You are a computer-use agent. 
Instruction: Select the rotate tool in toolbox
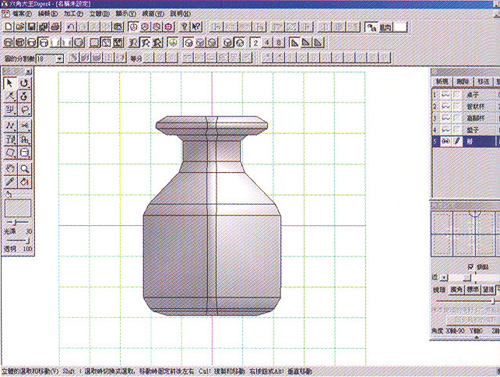click(24, 83)
